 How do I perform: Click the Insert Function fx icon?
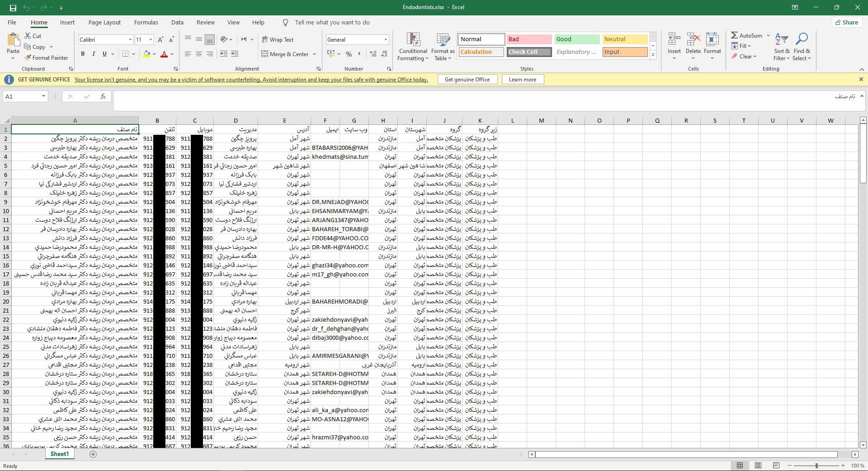pos(103,96)
